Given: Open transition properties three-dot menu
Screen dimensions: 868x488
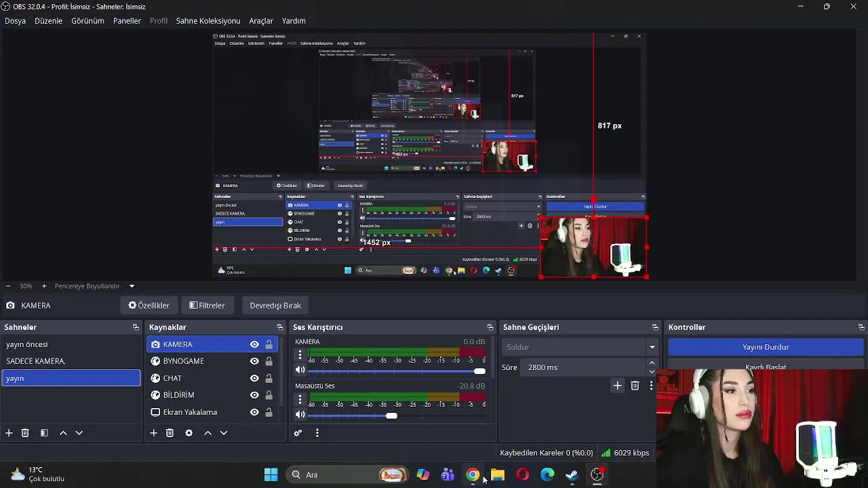Looking at the screenshot, I should coord(651,386).
